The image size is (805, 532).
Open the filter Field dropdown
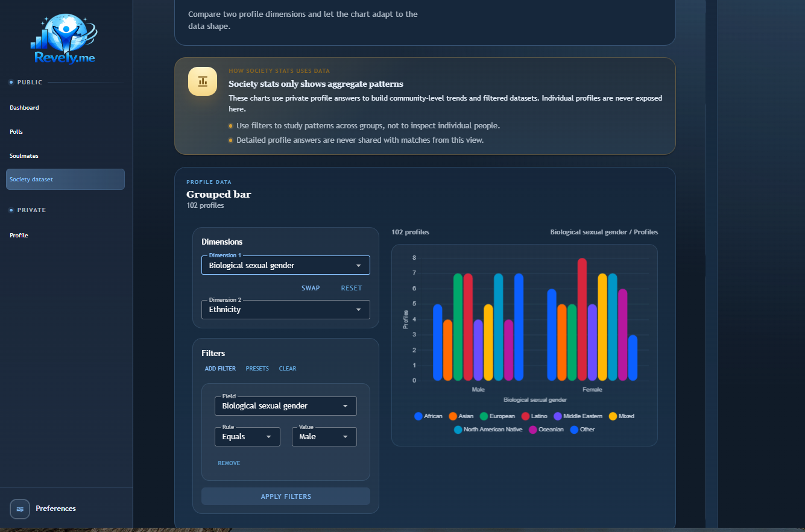coord(286,406)
